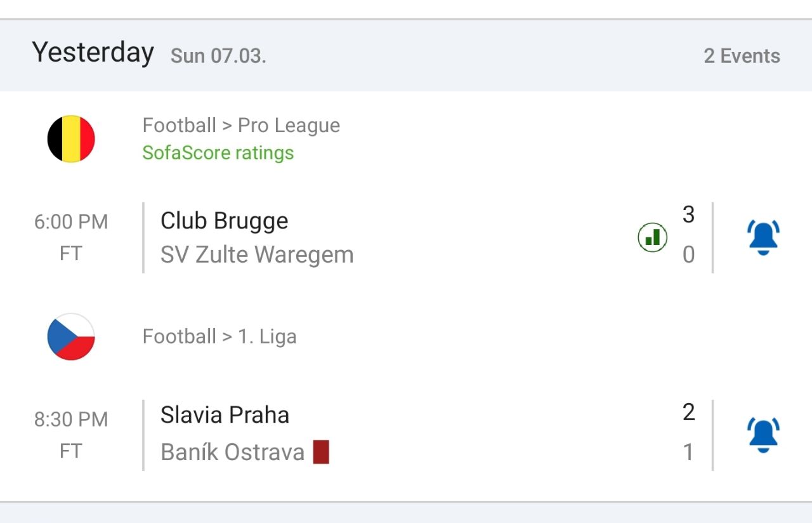This screenshot has height=523, width=812.
Task: Open the 8:30 PM FT match time
Action: click(71, 435)
